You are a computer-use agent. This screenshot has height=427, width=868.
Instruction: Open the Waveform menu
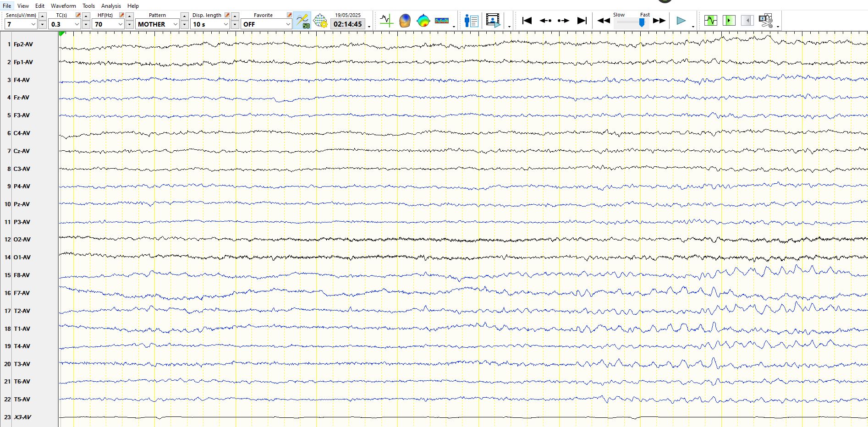(63, 6)
